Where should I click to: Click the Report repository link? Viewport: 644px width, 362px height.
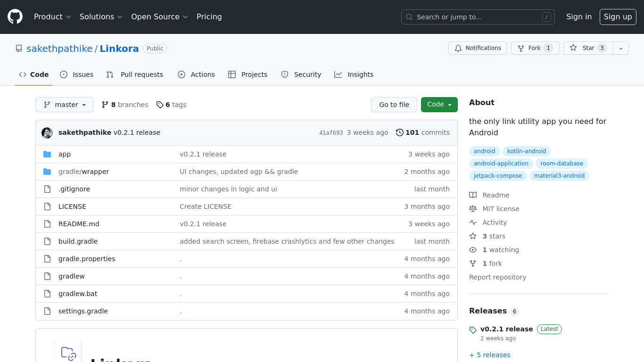click(497, 277)
